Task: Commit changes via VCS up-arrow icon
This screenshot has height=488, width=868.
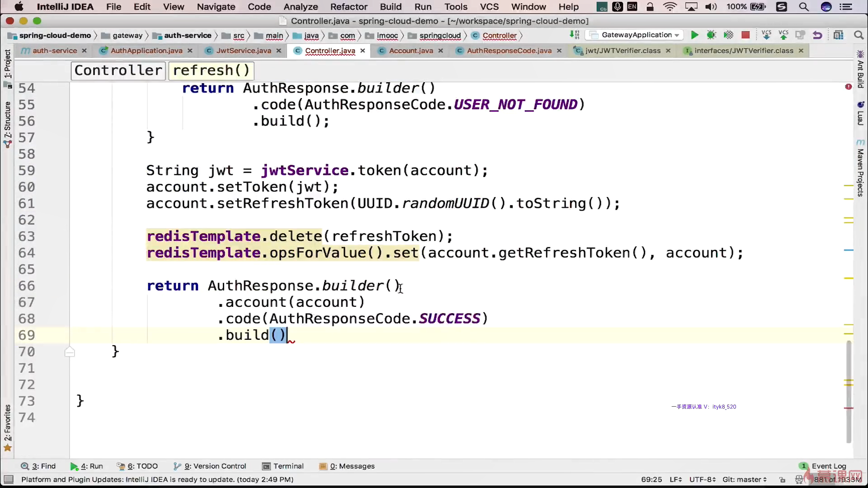Action: (x=783, y=35)
